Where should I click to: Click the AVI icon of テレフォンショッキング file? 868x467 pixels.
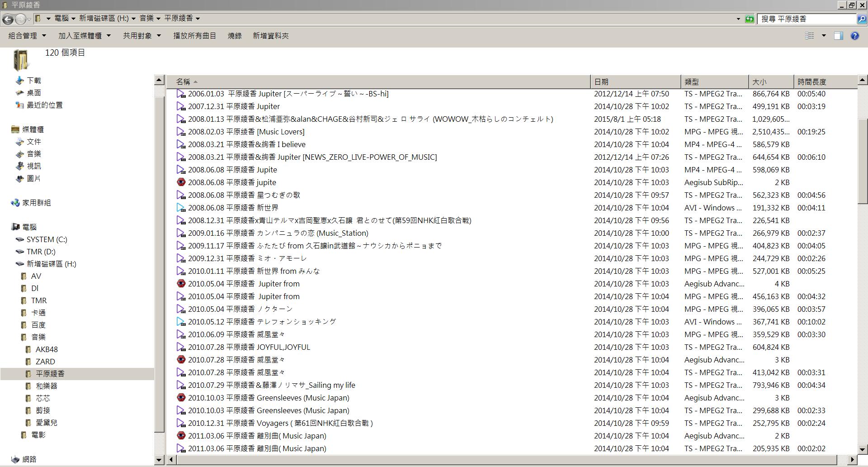(x=181, y=322)
